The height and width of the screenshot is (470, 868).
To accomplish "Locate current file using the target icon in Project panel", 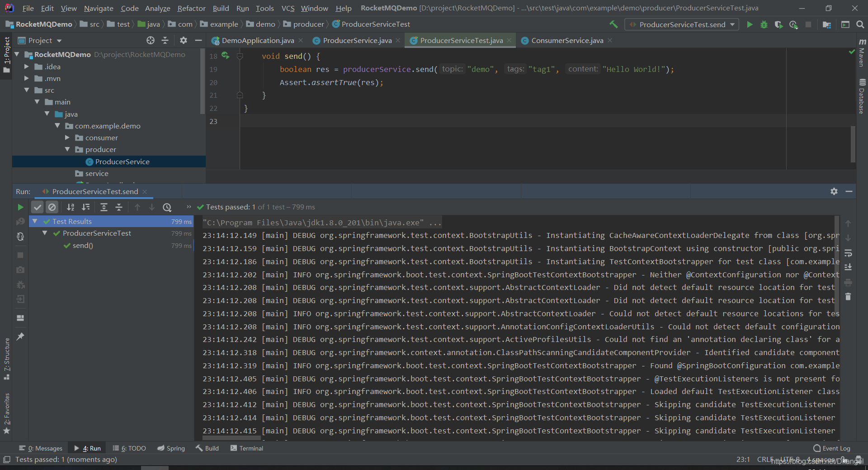I will pyautogui.click(x=151, y=40).
